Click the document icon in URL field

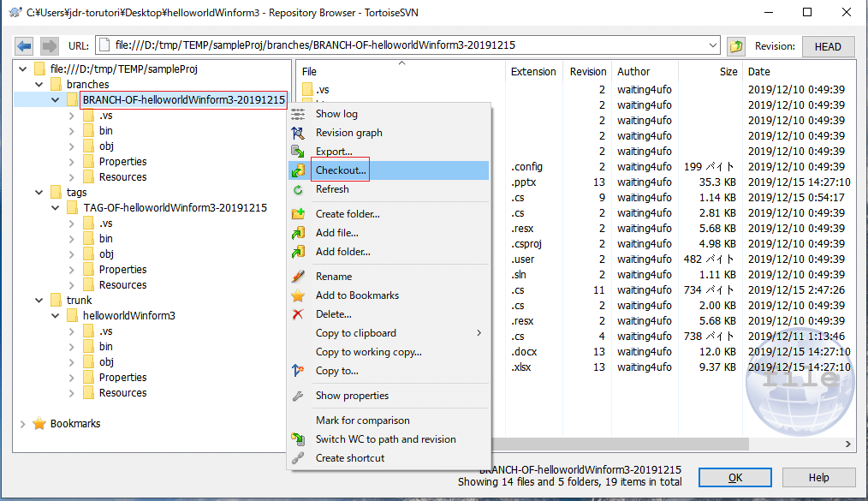click(104, 45)
